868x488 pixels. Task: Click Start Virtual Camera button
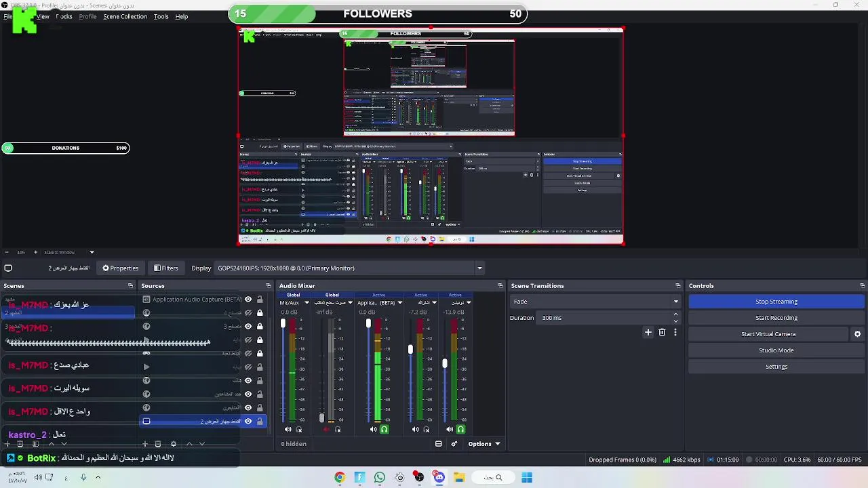pos(768,334)
